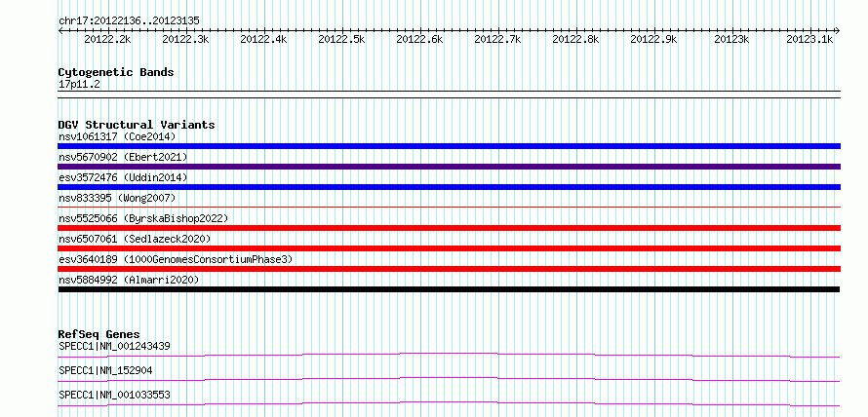Viewport: 868px width, 417px height.
Task: Click the 20122.6k ruler tick label
Action: point(419,39)
